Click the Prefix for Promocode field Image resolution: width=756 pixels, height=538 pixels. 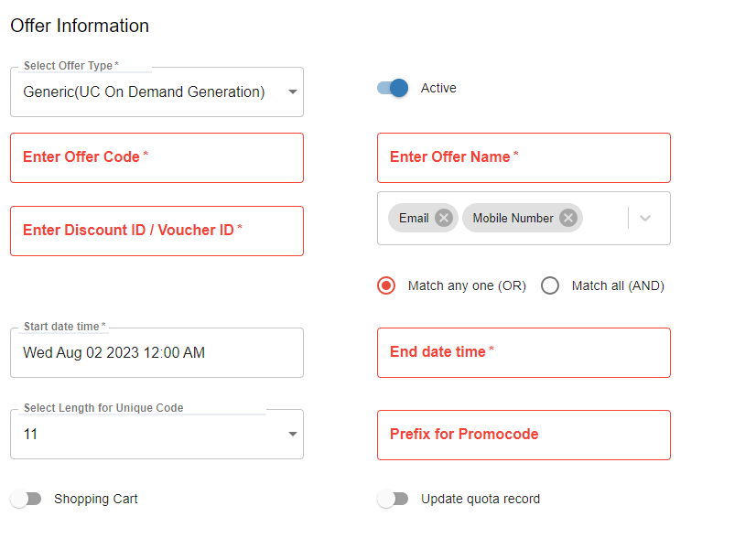(524, 435)
